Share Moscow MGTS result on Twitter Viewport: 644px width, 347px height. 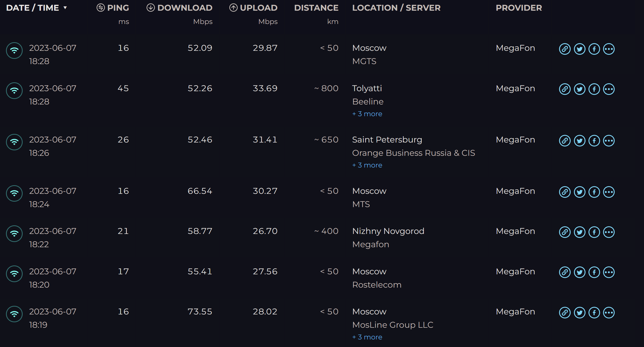(x=579, y=49)
